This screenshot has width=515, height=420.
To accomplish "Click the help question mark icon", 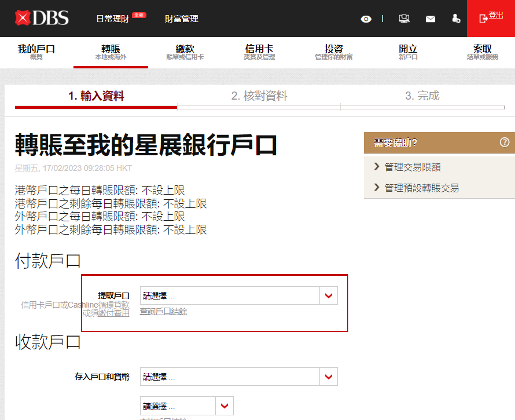I will point(504,142).
